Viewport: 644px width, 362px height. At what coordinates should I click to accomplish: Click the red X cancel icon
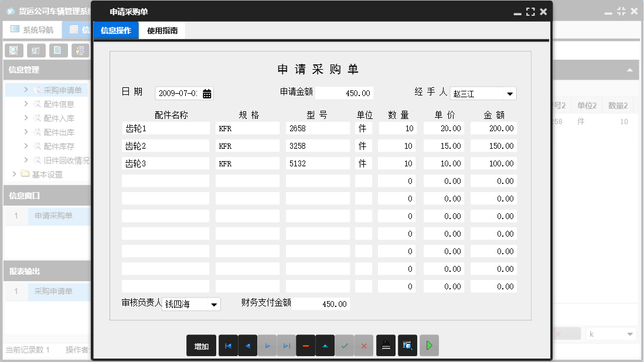tap(364, 346)
